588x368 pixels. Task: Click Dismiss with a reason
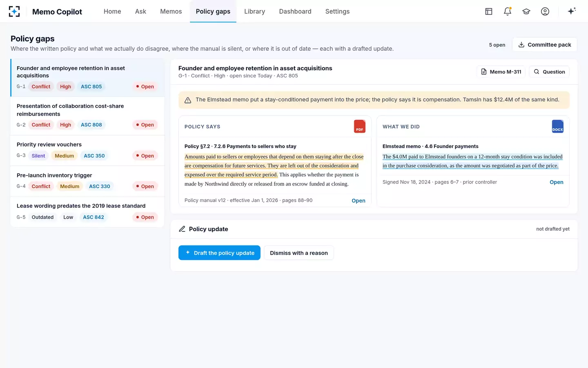[299, 253]
